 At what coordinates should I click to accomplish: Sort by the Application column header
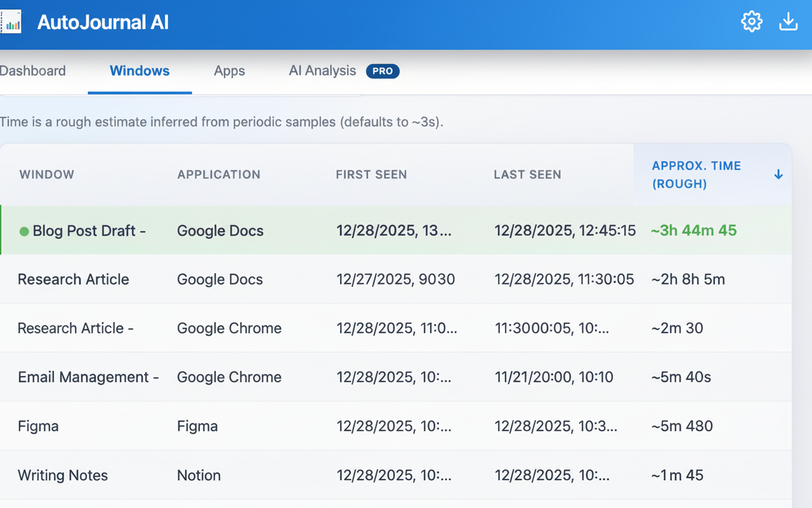219,175
